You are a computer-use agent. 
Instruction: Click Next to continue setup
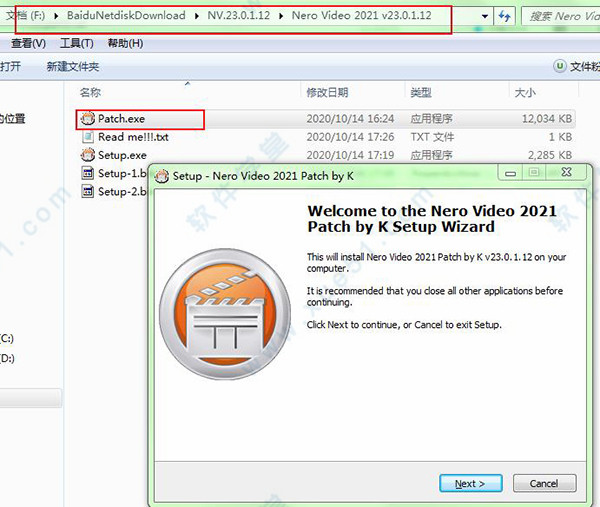coord(470,483)
